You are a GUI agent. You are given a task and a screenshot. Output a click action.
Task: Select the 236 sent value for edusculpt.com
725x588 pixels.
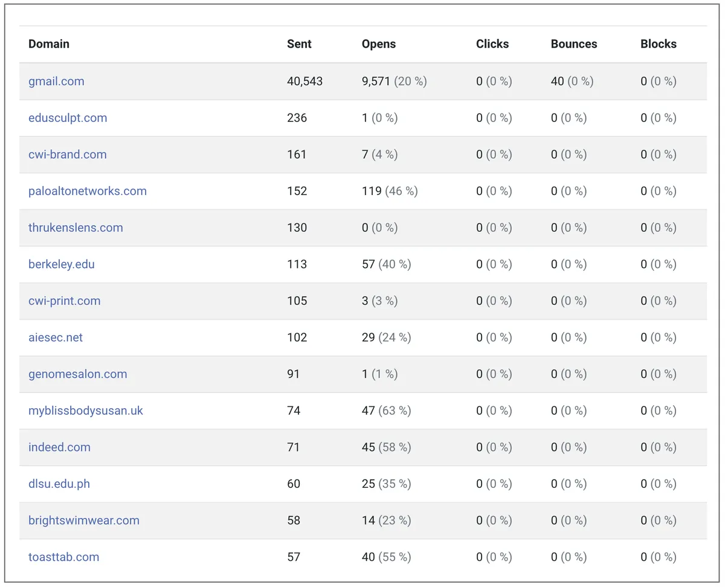pos(297,118)
